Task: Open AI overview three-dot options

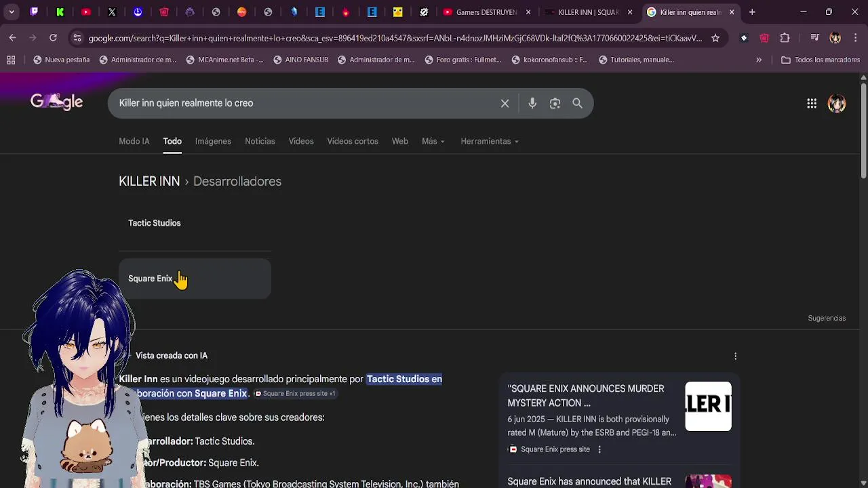Action: pyautogui.click(x=736, y=356)
